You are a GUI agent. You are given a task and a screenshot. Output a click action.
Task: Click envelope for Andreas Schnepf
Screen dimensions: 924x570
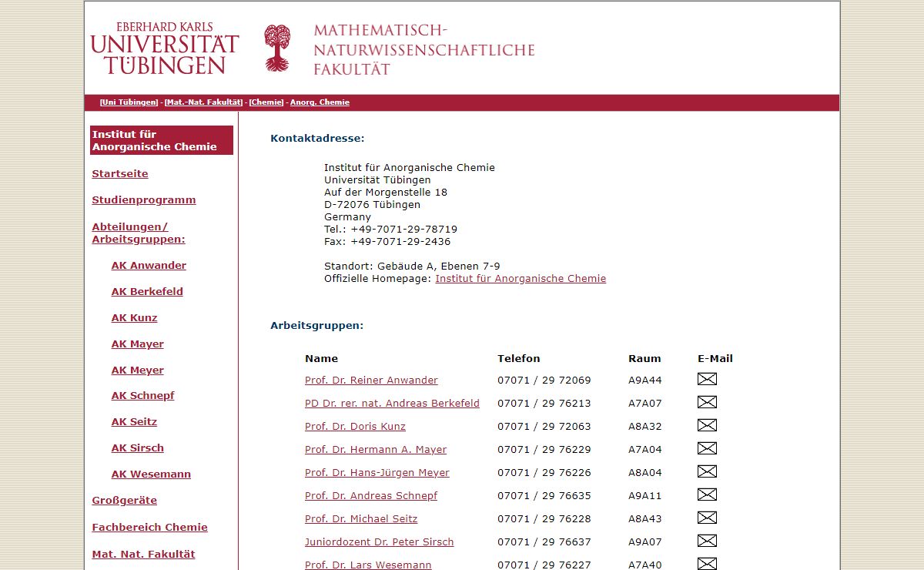[x=707, y=495]
